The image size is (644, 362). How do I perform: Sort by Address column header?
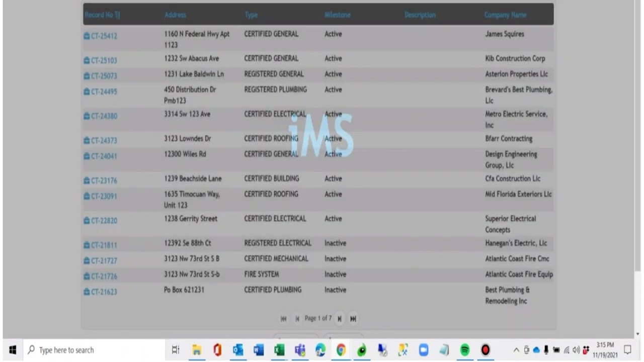click(175, 15)
